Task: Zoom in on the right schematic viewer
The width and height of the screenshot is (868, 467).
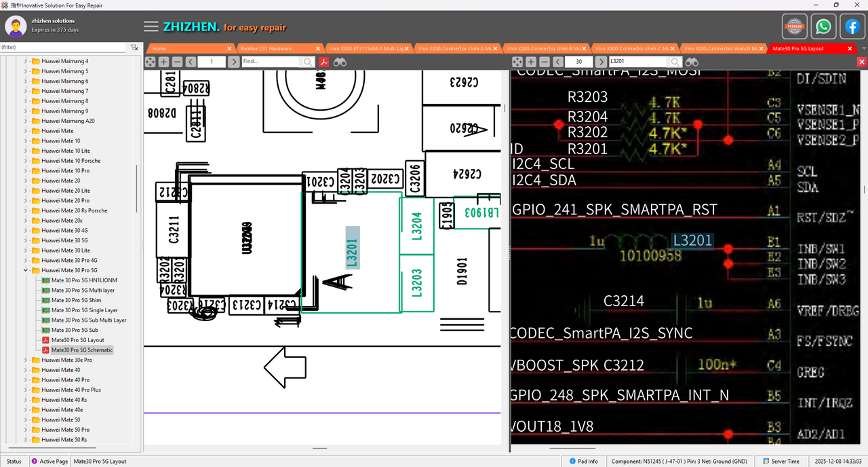Action: (531, 62)
